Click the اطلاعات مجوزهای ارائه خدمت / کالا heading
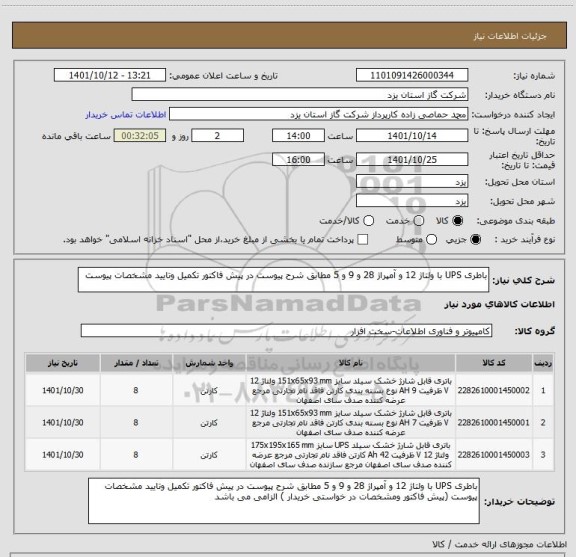Screen dimensions: 576x557 500,544
